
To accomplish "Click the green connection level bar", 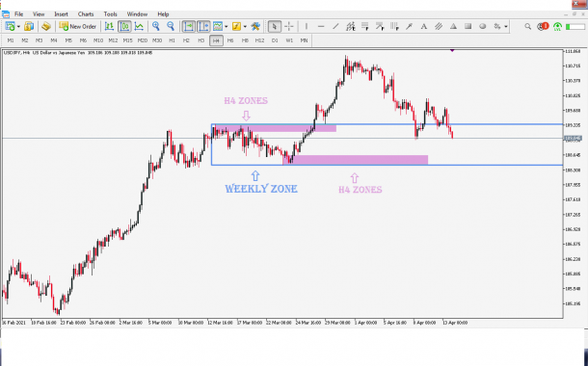I will pyautogui.click(x=575, y=27).
